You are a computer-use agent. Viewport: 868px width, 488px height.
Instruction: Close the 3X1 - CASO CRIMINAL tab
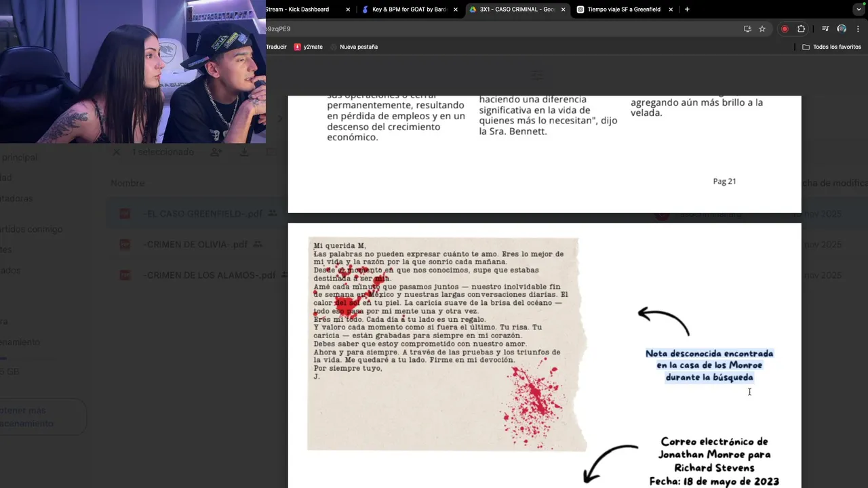[x=563, y=9]
